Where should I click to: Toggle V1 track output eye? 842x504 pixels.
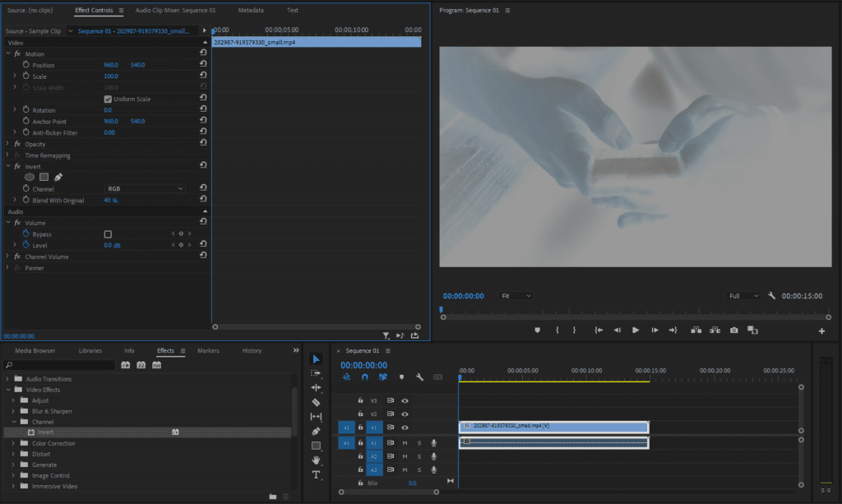pos(405,428)
